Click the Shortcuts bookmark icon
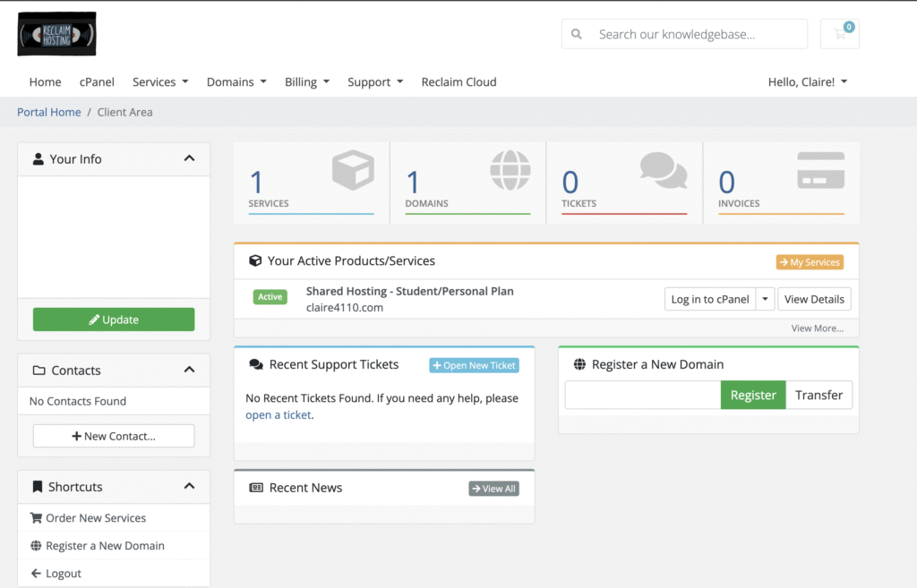The height and width of the screenshot is (588, 917). [x=38, y=487]
